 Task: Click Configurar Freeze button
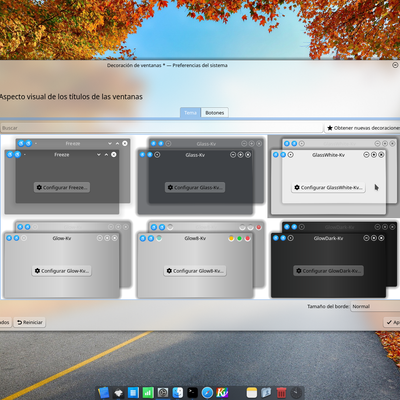click(62, 187)
